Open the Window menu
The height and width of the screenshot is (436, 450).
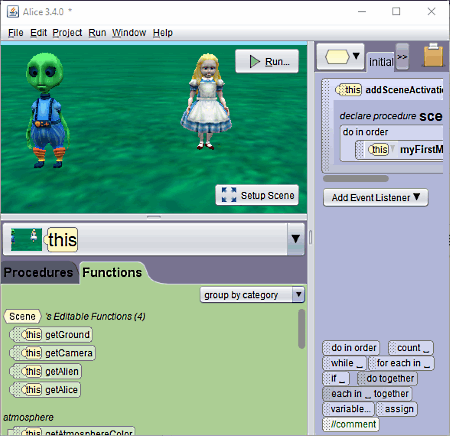(x=129, y=33)
